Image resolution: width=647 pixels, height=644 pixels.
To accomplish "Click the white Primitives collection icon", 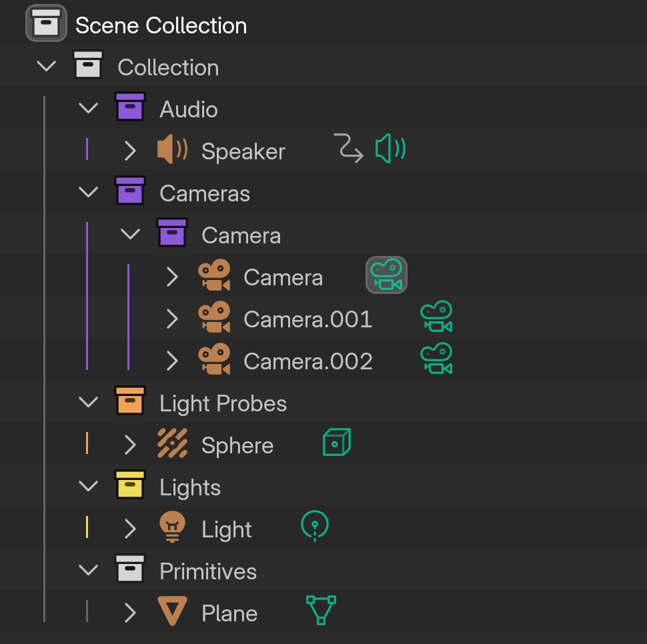I will [130, 569].
